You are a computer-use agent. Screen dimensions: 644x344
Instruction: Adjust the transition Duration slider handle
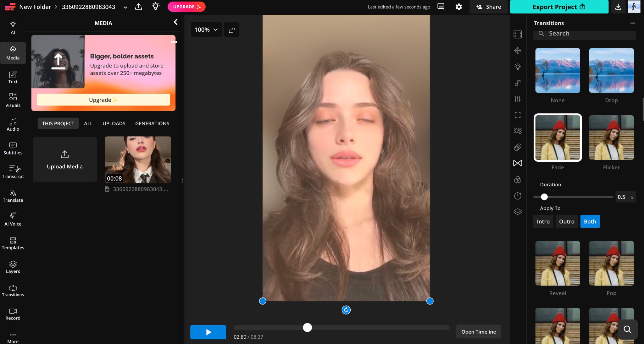pyautogui.click(x=544, y=197)
